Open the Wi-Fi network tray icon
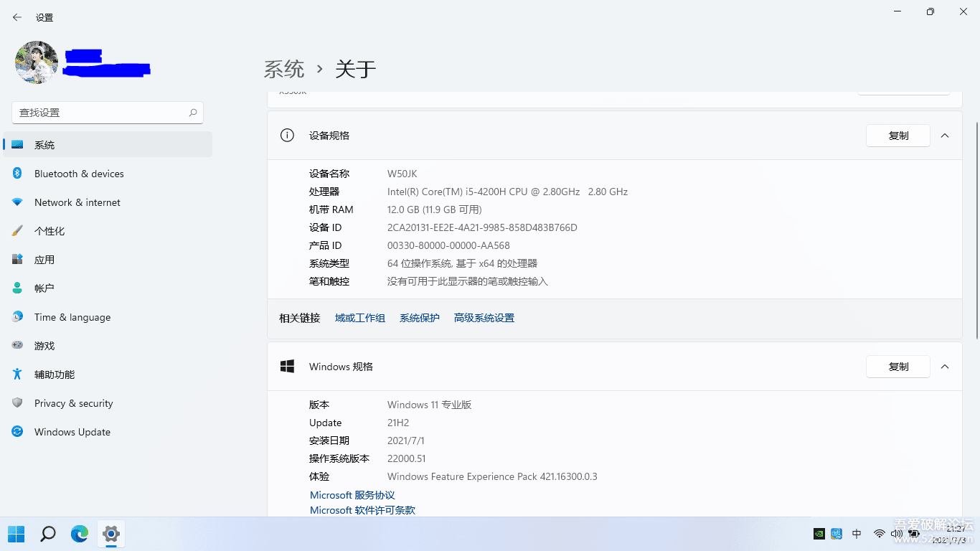The image size is (980, 551). click(879, 534)
